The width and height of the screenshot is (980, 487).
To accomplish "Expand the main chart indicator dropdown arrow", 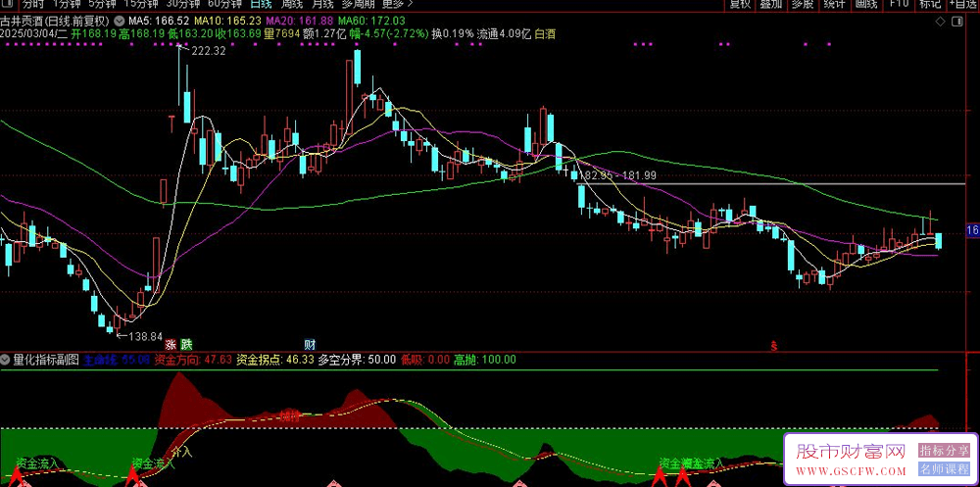I will pyautogui.click(x=120, y=21).
